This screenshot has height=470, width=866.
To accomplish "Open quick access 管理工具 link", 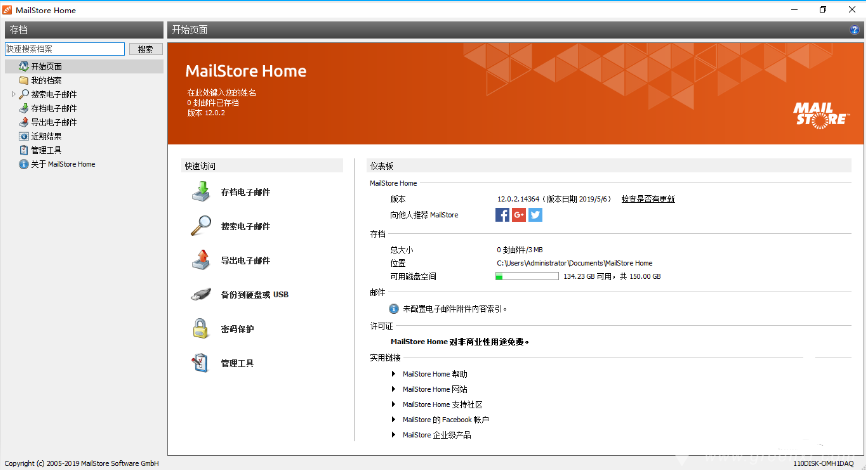I will pos(237,363).
